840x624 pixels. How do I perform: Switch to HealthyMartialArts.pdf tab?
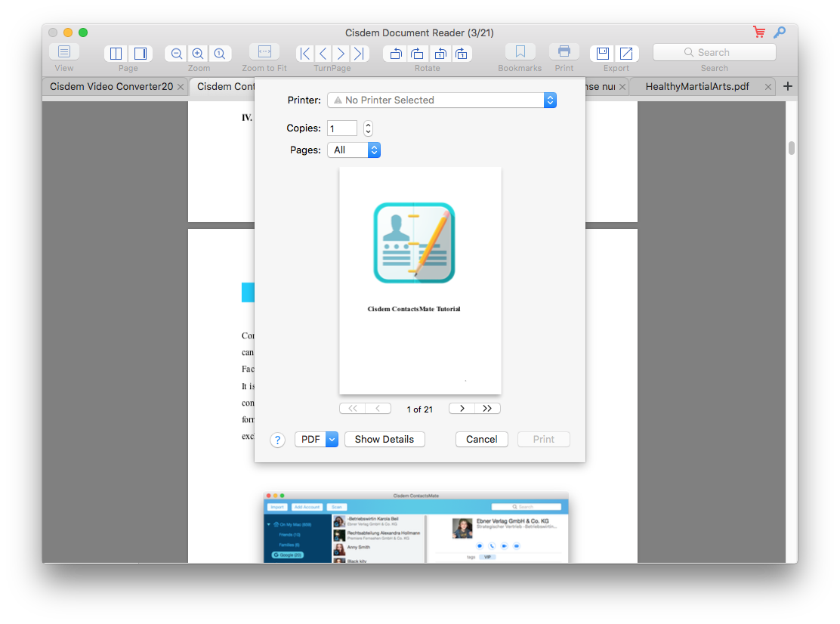[x=696, y=87]
